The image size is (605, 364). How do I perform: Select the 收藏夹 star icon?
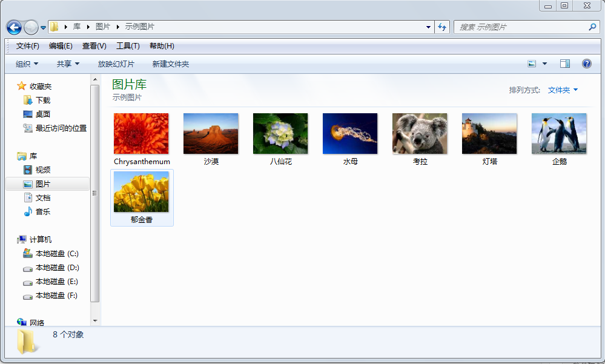(x=22, y=86)
